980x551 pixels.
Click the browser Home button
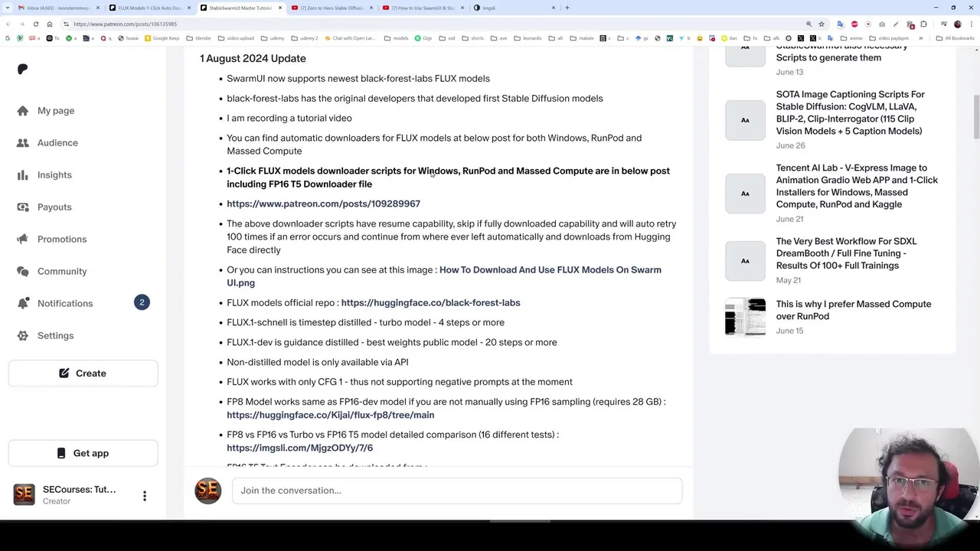50,24
